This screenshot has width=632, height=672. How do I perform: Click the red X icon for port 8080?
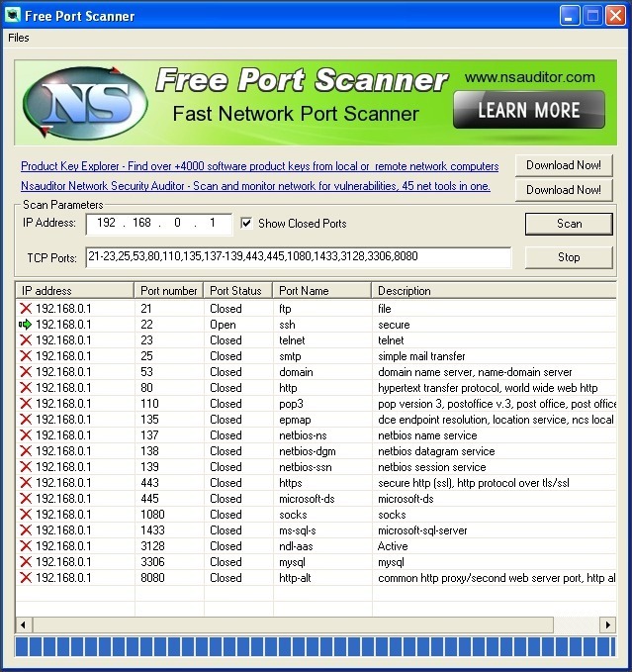click(x=26, y=578)
